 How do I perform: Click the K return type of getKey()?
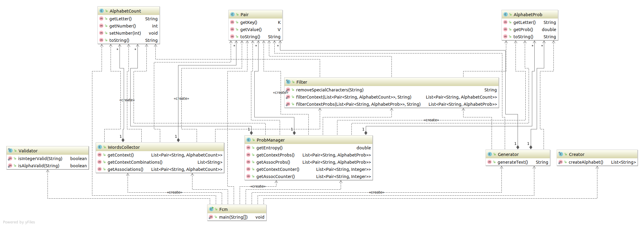(x=279, y=22)
